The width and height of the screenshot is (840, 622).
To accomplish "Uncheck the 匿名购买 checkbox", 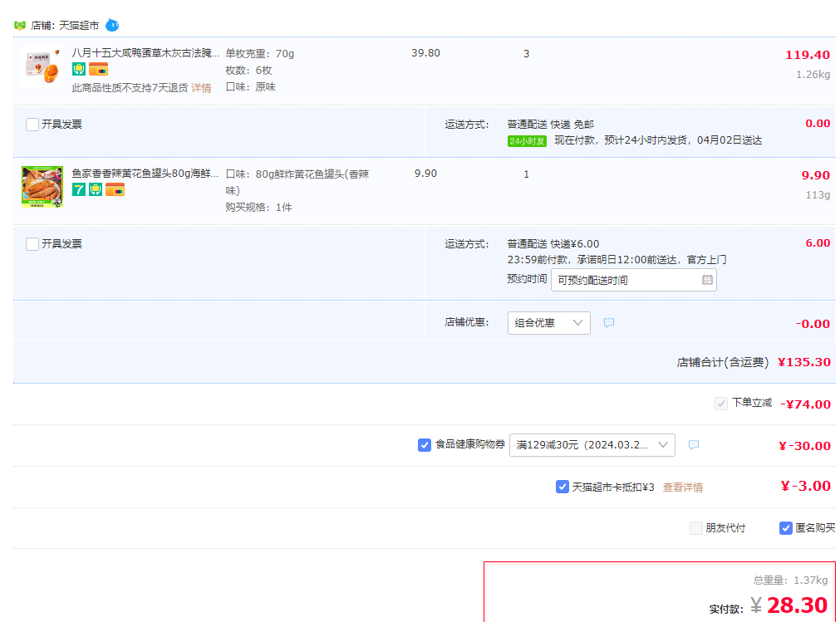I will pos(785,528).
